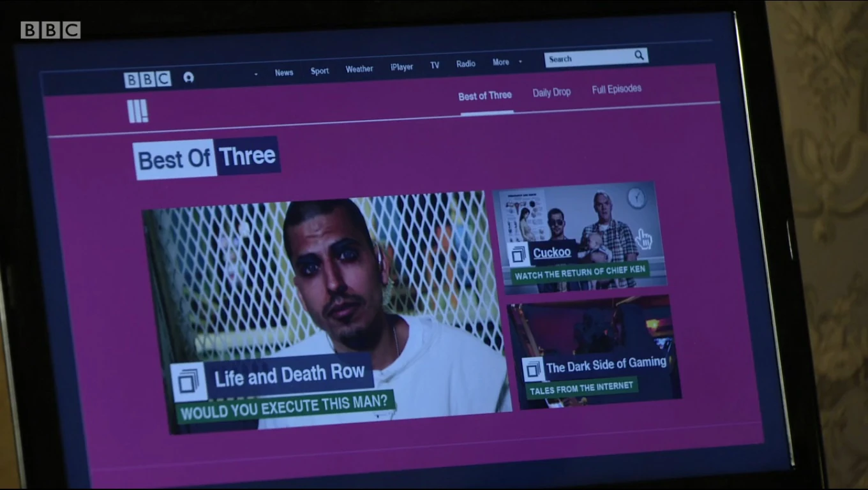Go to the Sport section

pyautogui.click(x=320, y=71)
